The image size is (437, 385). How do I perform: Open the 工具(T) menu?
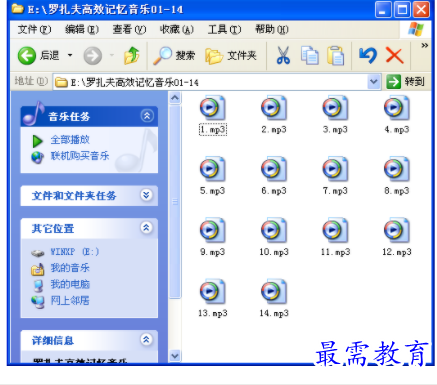coord(224,29)
